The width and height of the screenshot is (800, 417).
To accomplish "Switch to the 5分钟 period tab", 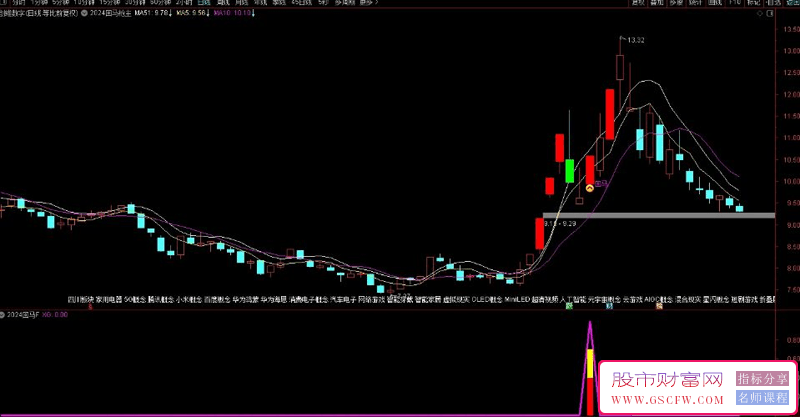I will tap(61, 3).
